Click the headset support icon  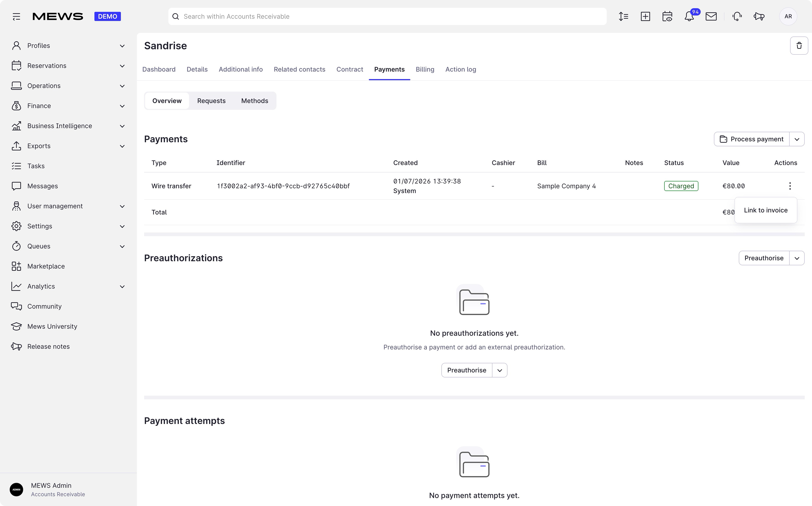pos(737,16)
